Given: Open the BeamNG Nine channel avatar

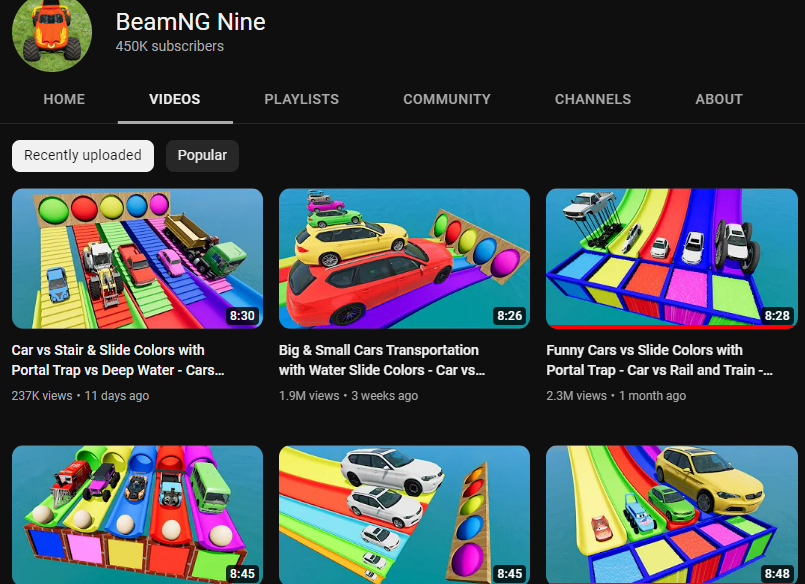Looking at the screenshot, I should click(x=52, y=33).
